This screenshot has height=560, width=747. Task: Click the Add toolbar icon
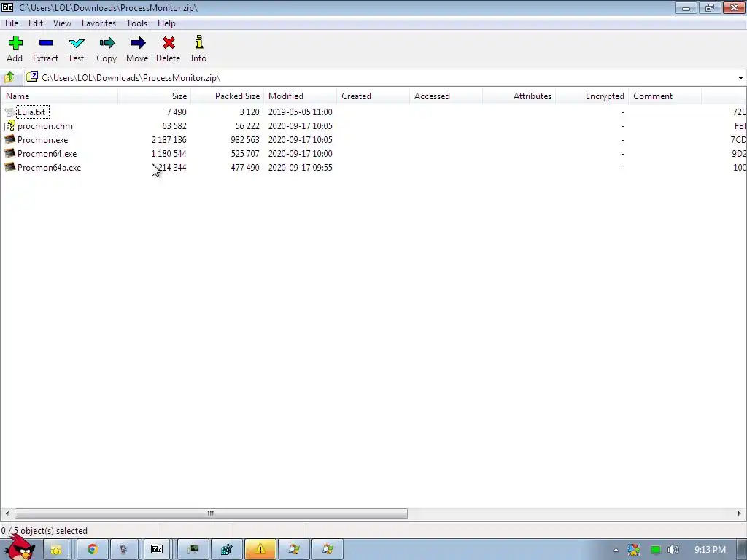coord(15,43)
